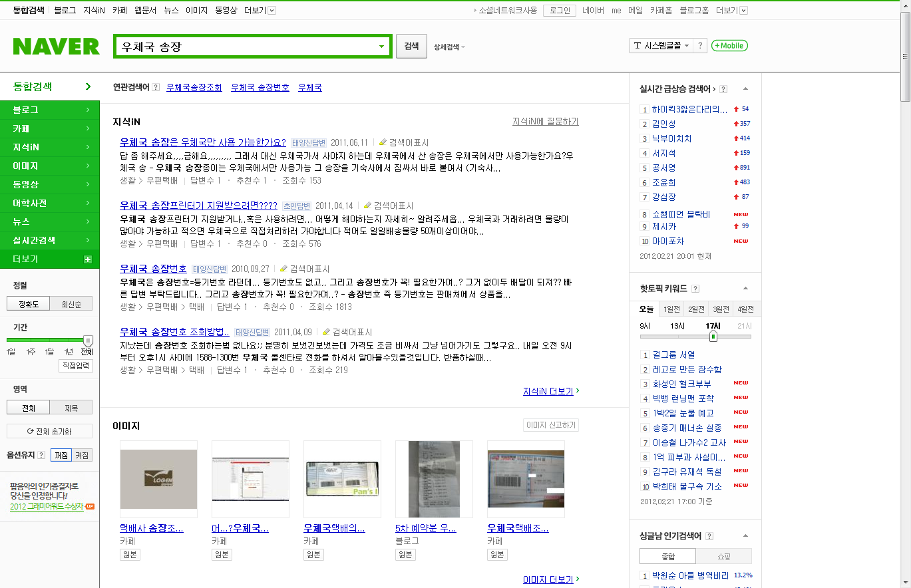Open 어학사전 in the left sidebar
Viewport: 911px width, 588px height.
50,203
